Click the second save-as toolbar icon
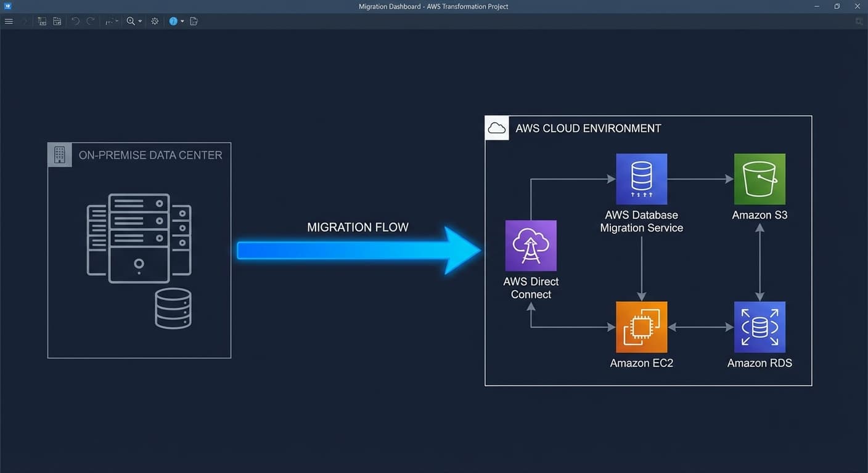The height and width of the screenshot is (473, 868). [x=57, y=21]
